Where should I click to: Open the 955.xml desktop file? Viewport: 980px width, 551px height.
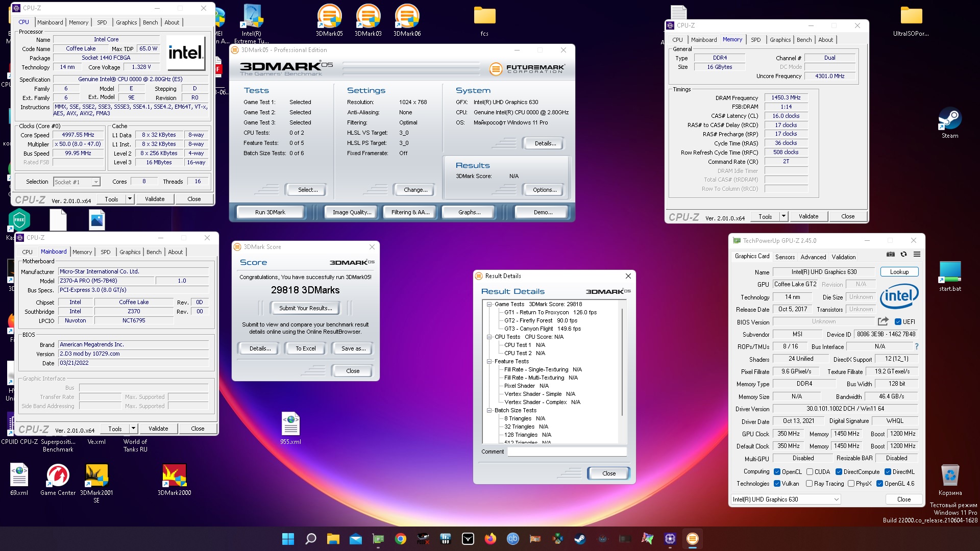[290, 428]
